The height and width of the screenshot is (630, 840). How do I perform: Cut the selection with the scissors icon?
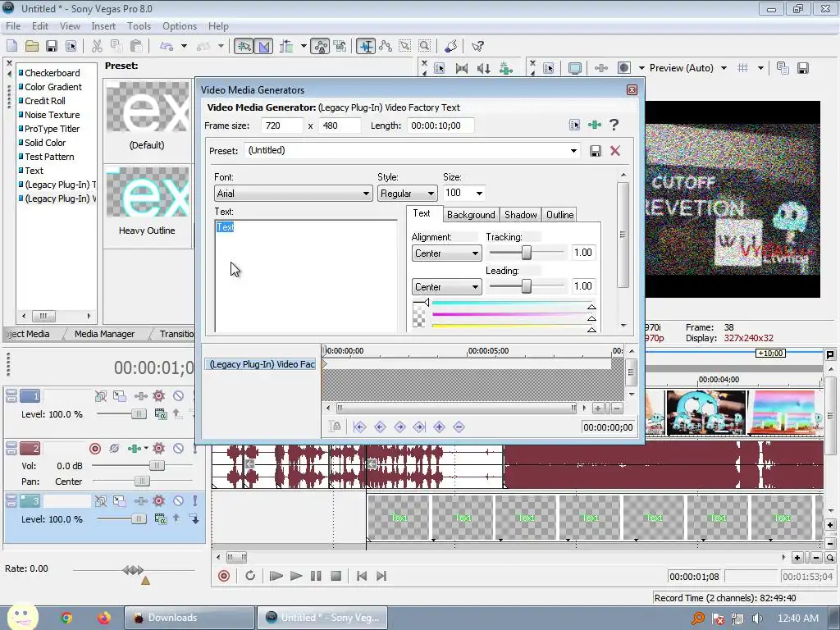click(97, 46)
